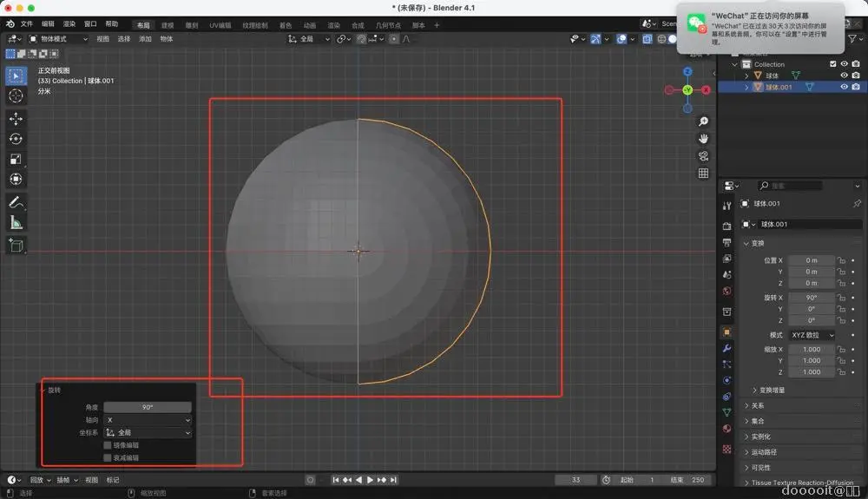Select the Measure tool
868x499 pixels.
coord(16,223)
